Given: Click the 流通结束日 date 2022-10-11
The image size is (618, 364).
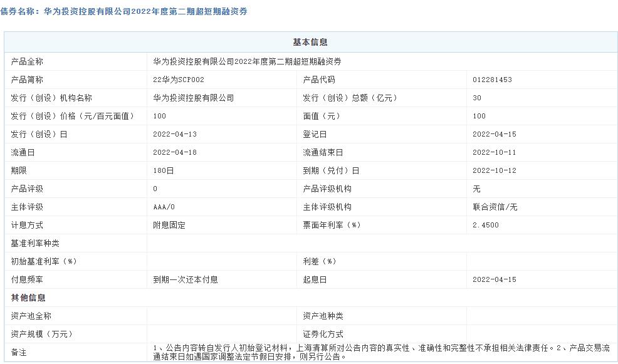Looking at the screenshot, I should click(495, 152).
